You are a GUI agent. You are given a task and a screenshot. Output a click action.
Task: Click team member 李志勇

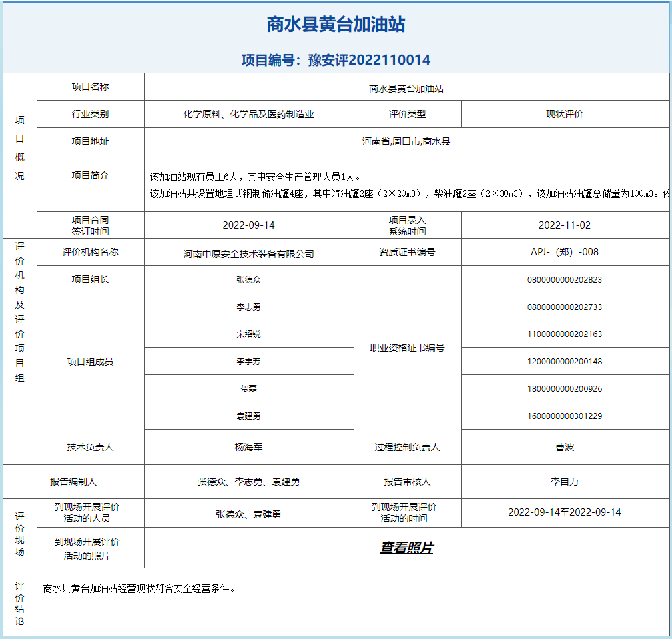[248, 307]
